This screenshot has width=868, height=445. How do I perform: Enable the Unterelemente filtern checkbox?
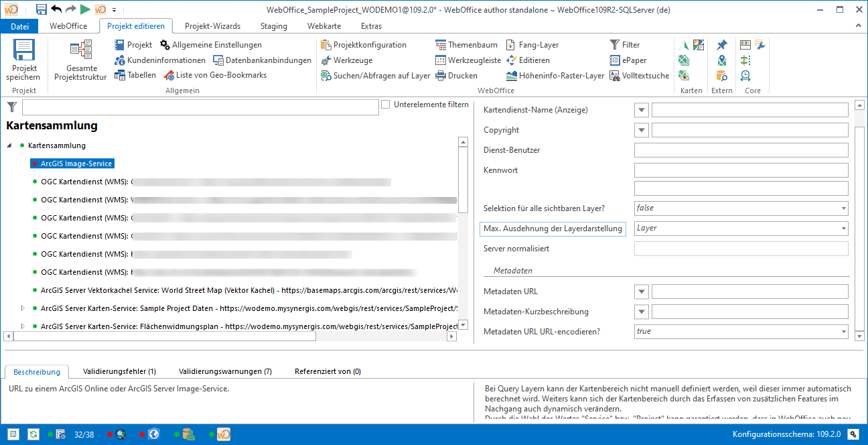coord(385,104)
